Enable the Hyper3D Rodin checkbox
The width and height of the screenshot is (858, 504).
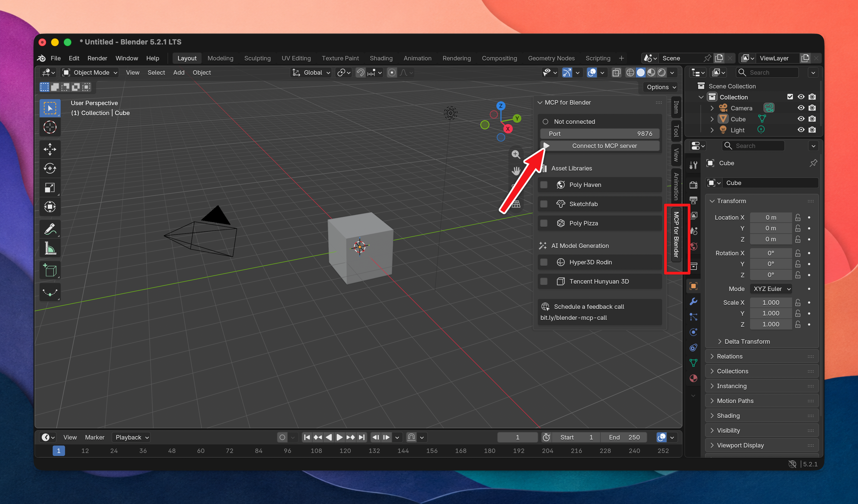544,262
